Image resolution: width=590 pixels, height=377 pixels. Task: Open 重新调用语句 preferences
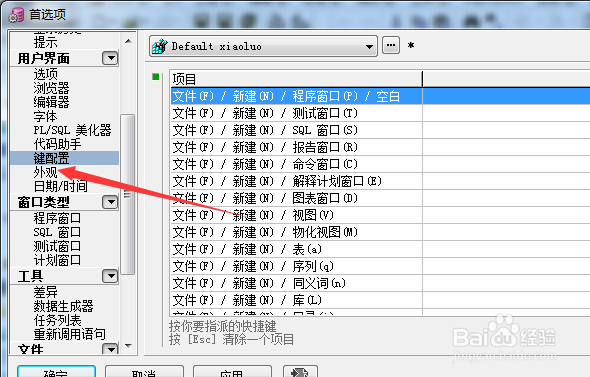(x=70, y=334)
